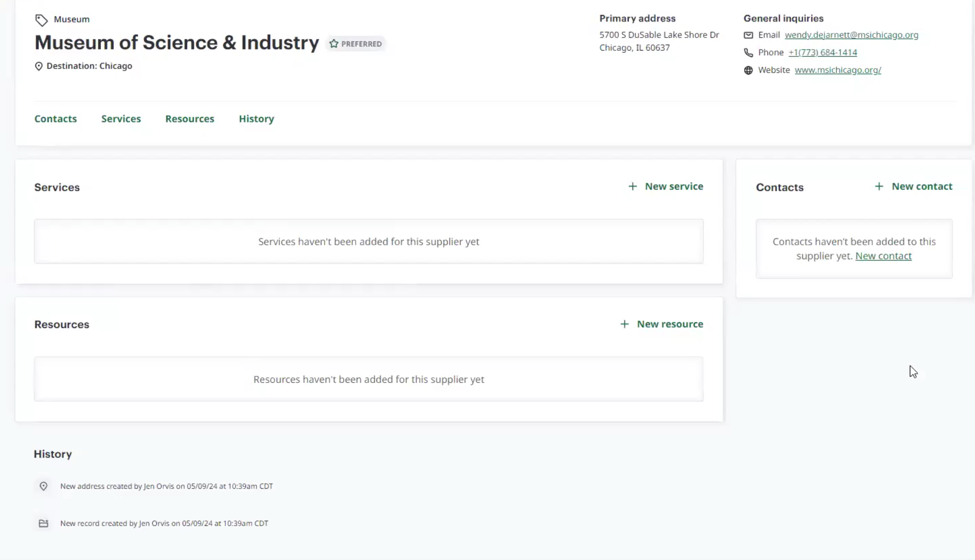Click the email envelope icon
The width and height of the screenshot is (975, 560).
tap(748, 35)
